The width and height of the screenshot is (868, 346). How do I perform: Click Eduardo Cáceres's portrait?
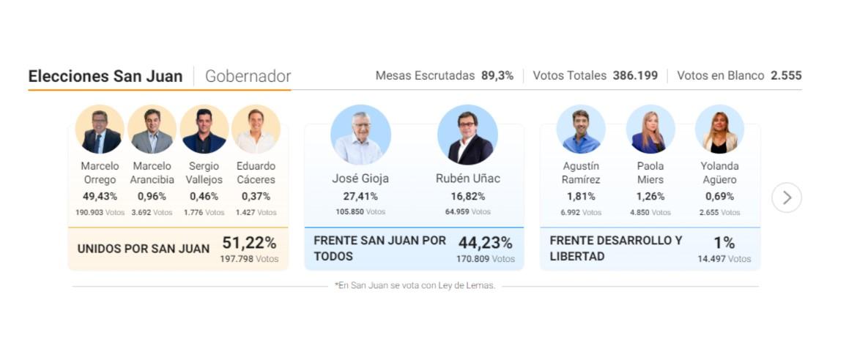tap(256, 129)
